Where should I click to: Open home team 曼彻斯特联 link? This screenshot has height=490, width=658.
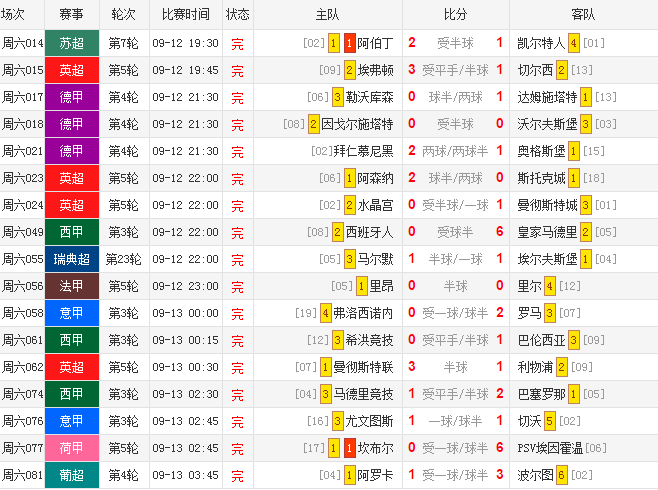[x=363, y=368]
